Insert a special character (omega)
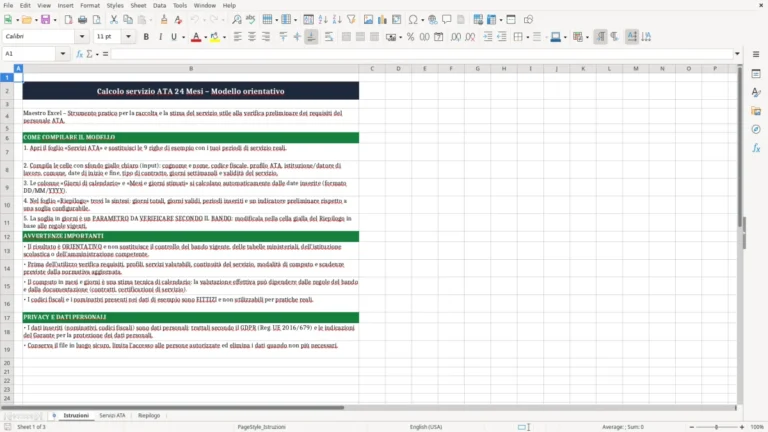The height and width of the screenshot is (432, 768). pos(413,20)
